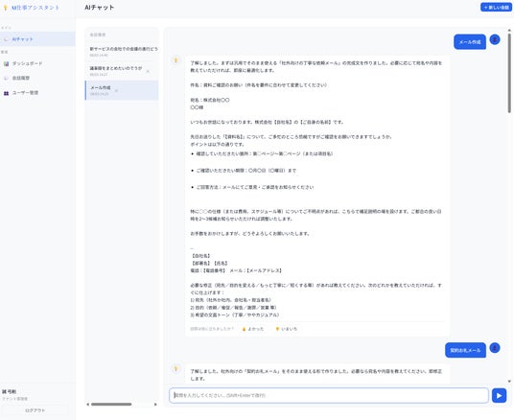Delete the 議事録をまとめたい conversation using its X
This screenshot has height=420, width=514.
pos(148,71)
